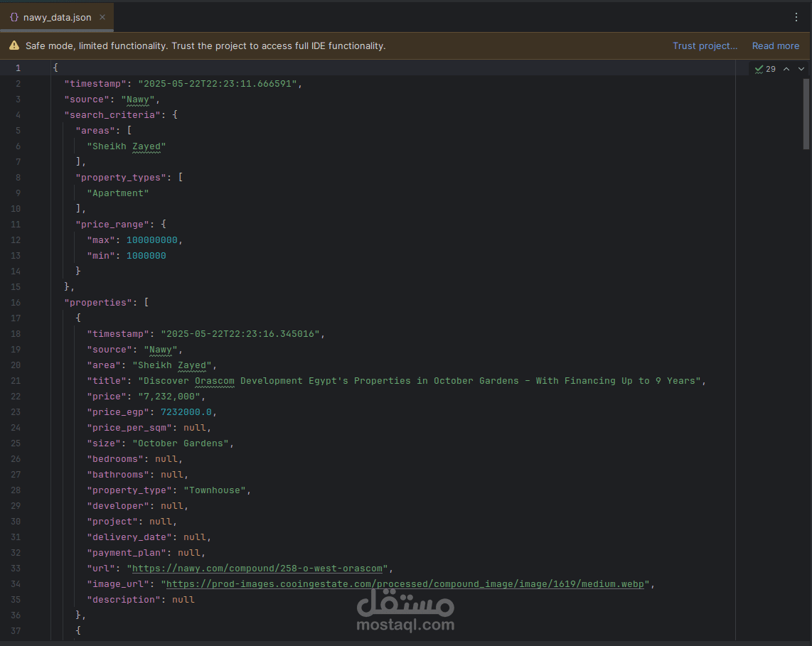The image size is (812, 646).
Task: Go to next highlighted problem arrow
Action: tap(801, 69)
